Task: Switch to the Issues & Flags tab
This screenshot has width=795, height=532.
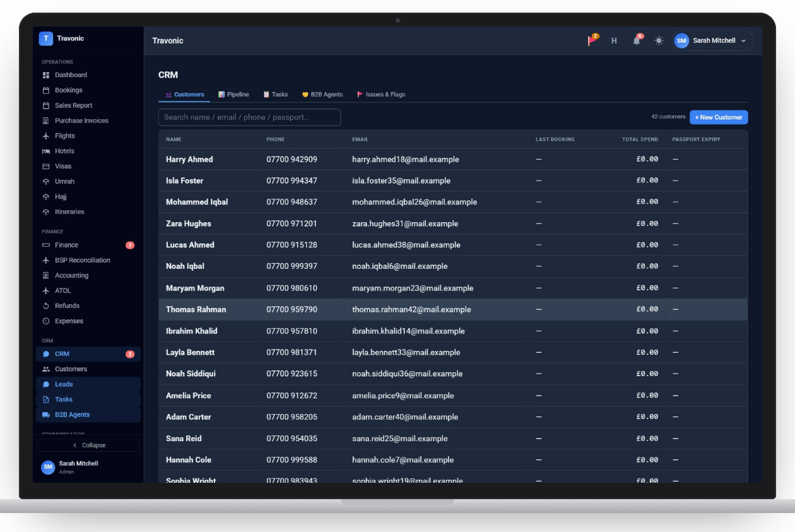Action: point(381,95)
